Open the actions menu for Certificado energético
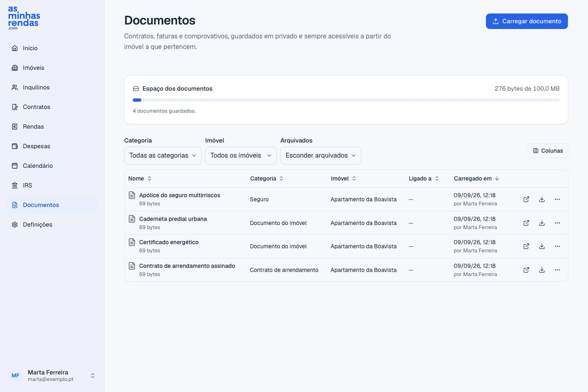588x392 pixels. 557,246
